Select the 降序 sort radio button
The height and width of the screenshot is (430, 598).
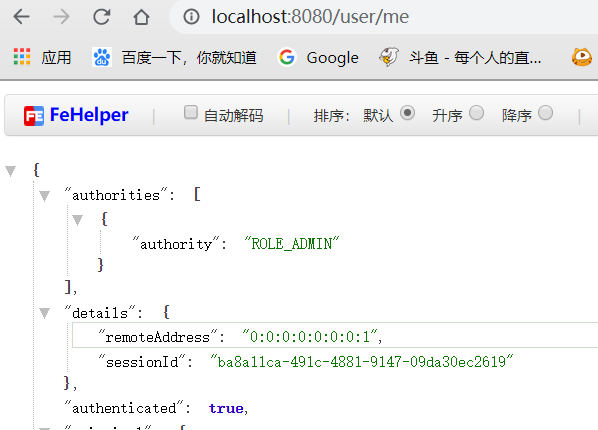pyautogui.click(x=545, y=113)
